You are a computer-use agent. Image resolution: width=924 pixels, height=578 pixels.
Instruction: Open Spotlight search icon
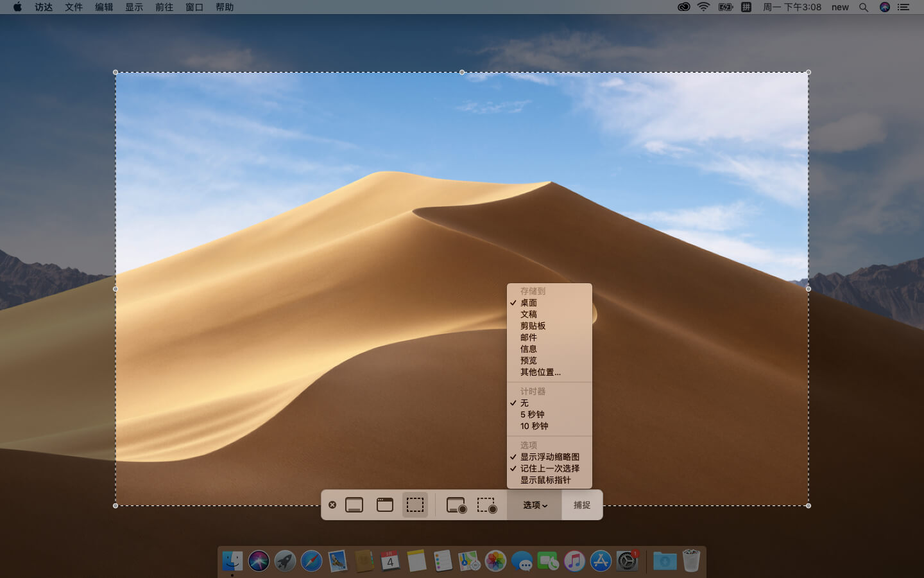[x=864, y=7]
